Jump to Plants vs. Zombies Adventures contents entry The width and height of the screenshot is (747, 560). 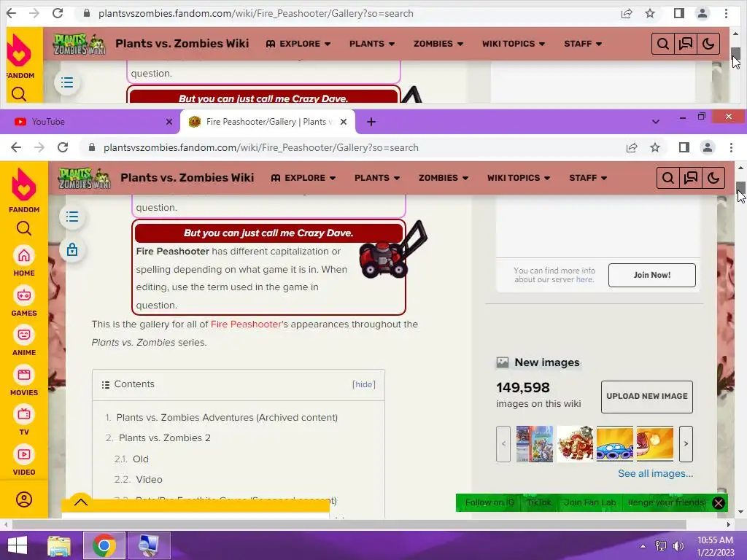[227, 418]
